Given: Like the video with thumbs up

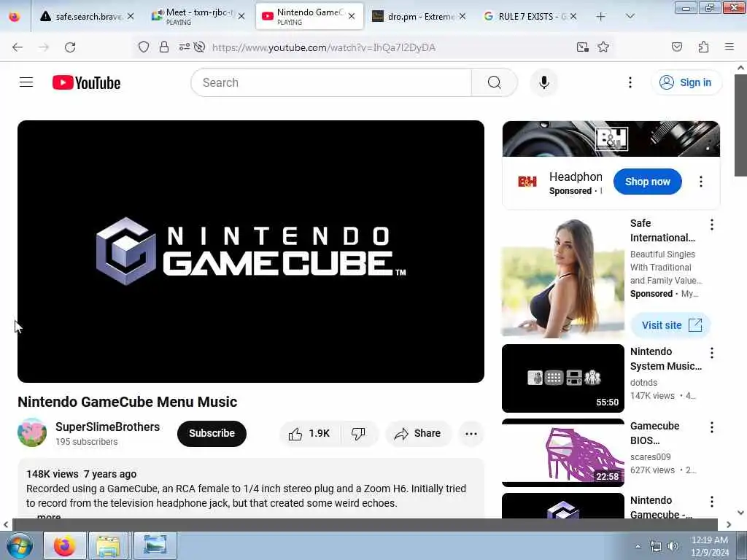Looking at the screenshot, I should (x=309, y=433).
